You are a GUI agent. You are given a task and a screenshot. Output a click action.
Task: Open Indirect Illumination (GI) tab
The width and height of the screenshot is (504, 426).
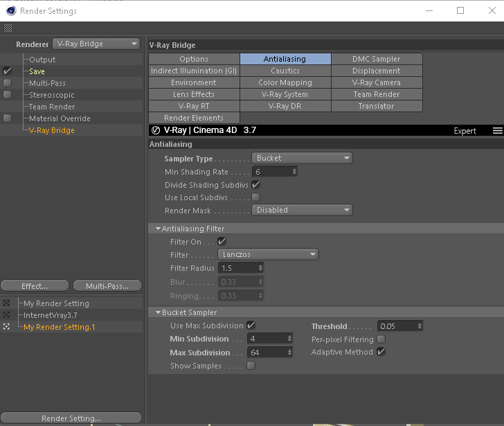(194, 71)
